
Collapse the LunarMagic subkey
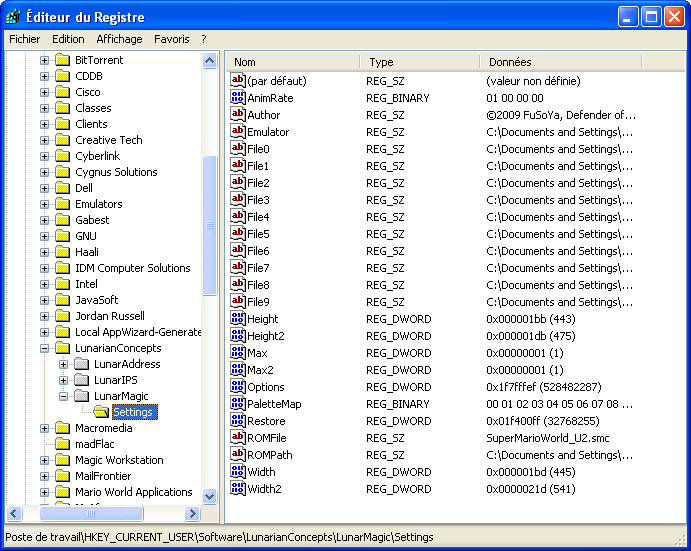[63, 396]
